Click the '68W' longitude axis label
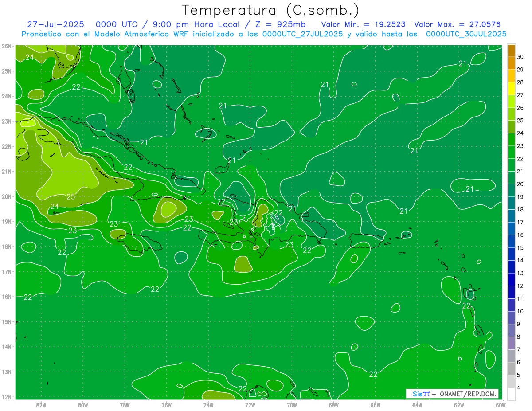Viewport: 532px width, 411px height. pyautogui.click(x=333, y=405)
